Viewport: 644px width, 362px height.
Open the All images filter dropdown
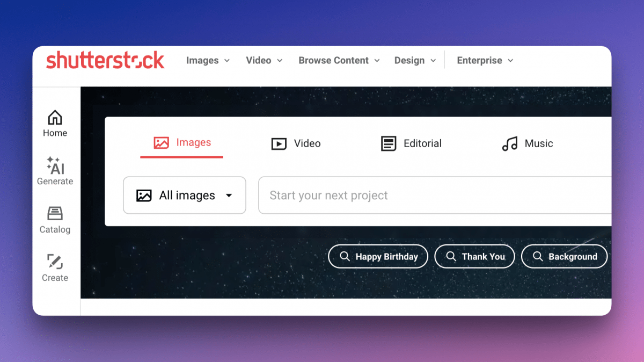click(185, 196)
